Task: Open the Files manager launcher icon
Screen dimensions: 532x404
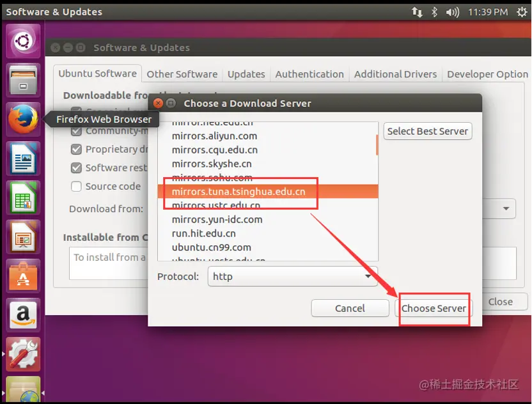Action: (x=23, y=81)
